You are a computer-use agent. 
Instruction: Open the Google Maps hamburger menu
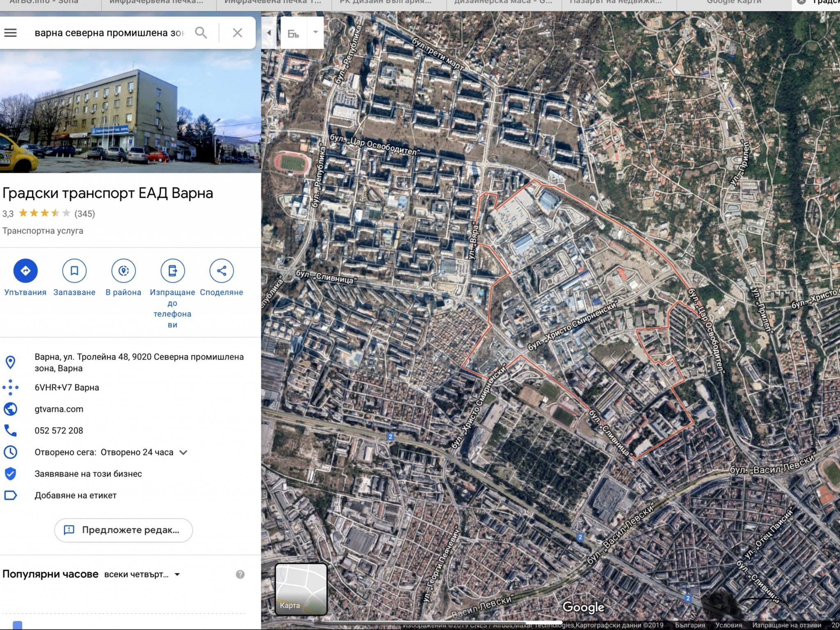11,33
